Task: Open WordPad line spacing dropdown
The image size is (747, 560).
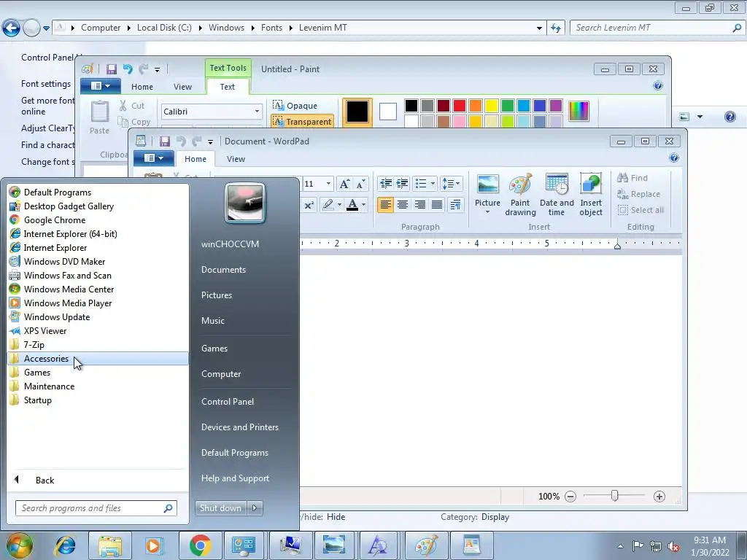Action: click(451, 183)
